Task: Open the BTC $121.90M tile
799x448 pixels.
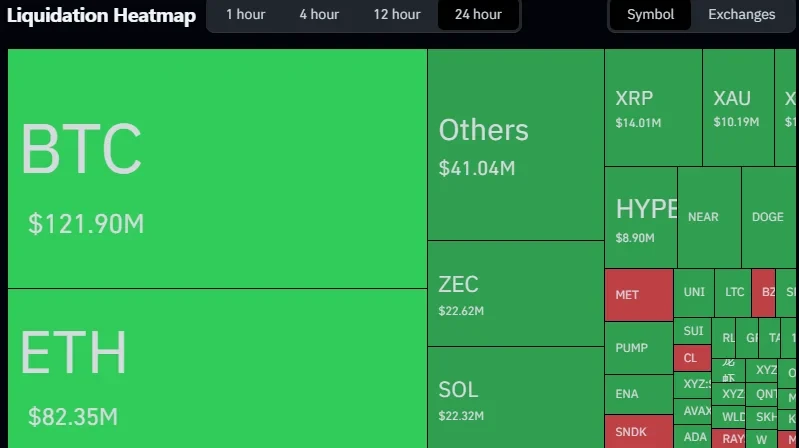Action: [218, 169]
